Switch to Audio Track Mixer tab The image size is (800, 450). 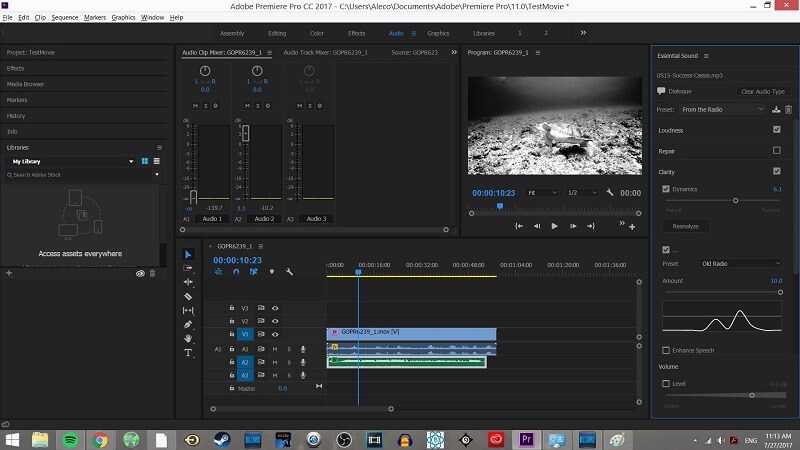pos(325,52)
